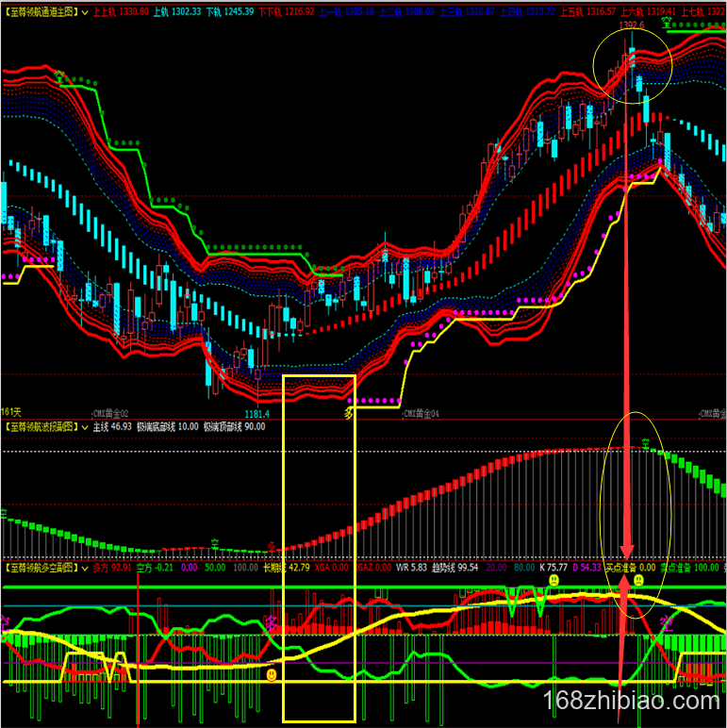Click the green 空 marker at top of wave histogram
The height and width of the screenshot is (728, 727).
(x=646, y=442)
